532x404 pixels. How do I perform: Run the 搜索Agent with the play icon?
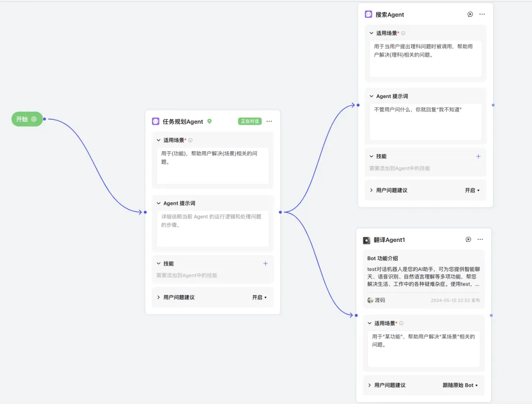(x=470, y=15)
